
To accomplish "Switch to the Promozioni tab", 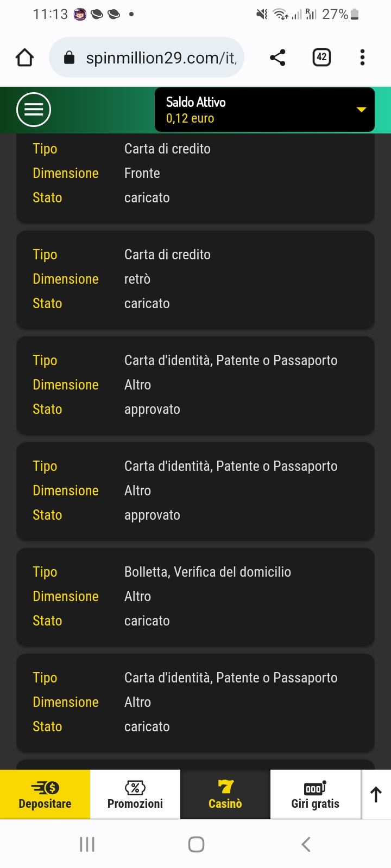I will pos(135,794).
